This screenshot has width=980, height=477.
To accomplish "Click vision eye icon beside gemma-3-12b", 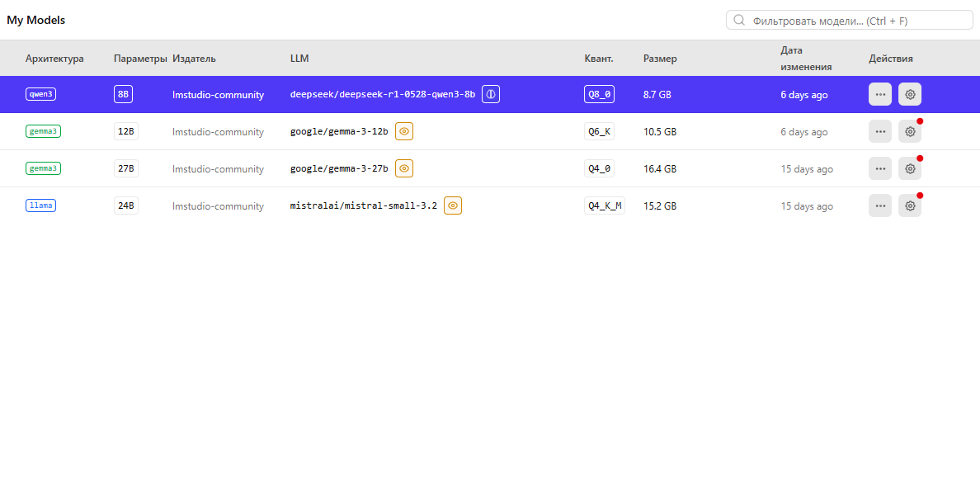I will coord(404,131).
